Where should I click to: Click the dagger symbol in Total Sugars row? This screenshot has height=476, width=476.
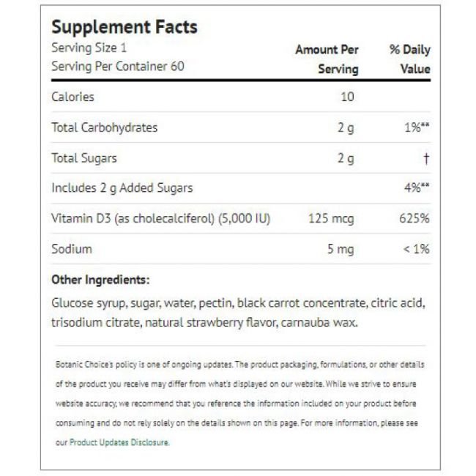(x=426, y=158)
